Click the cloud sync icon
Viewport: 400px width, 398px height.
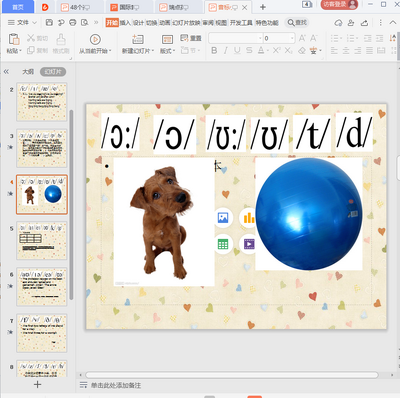click(338, 23)
